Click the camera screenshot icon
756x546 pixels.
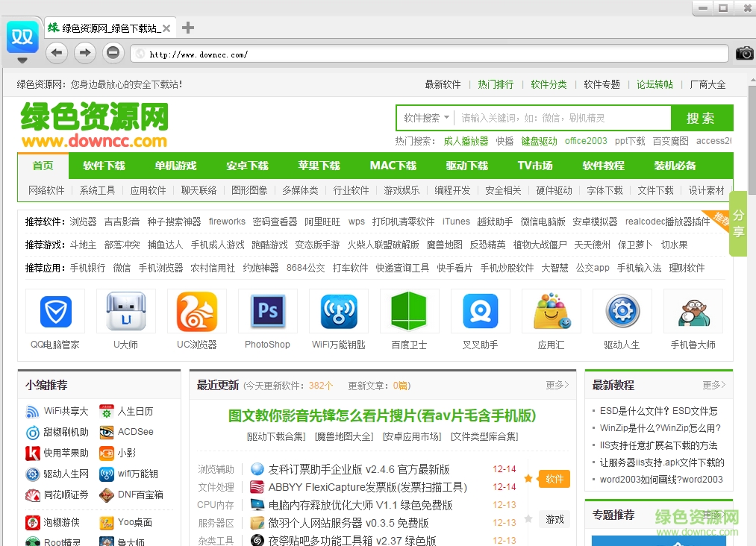click(744, 53)
